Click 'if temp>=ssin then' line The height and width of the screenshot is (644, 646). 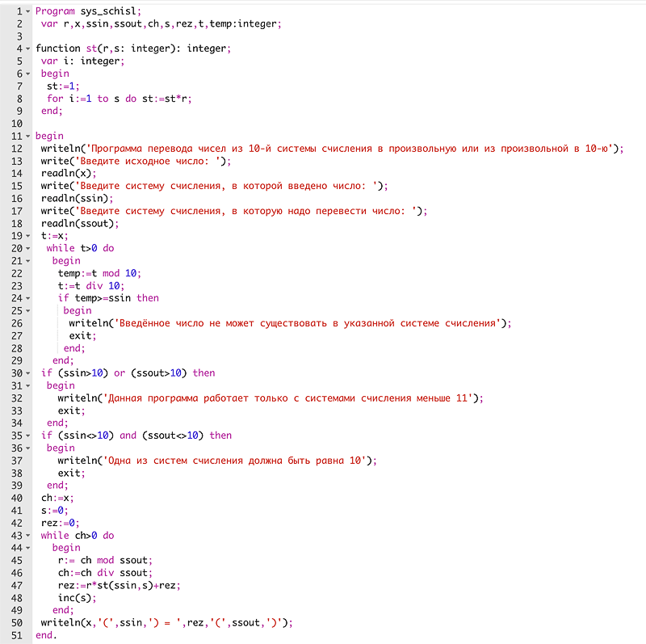click(x=108, y=298)
